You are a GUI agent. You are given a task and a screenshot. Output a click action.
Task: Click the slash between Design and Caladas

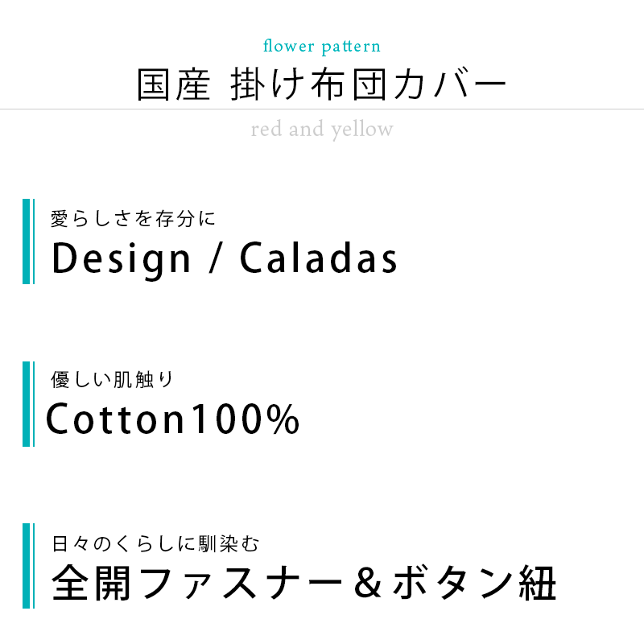click(215, 259)
